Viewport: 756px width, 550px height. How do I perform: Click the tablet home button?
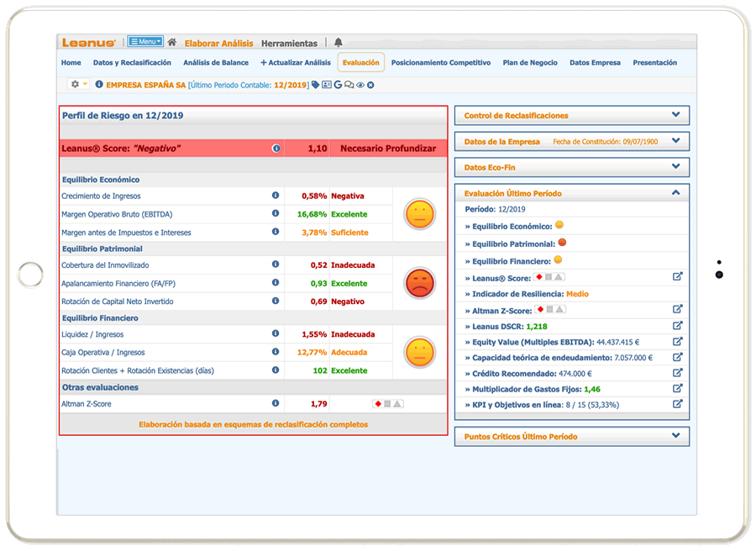click(x=30, y=275)
